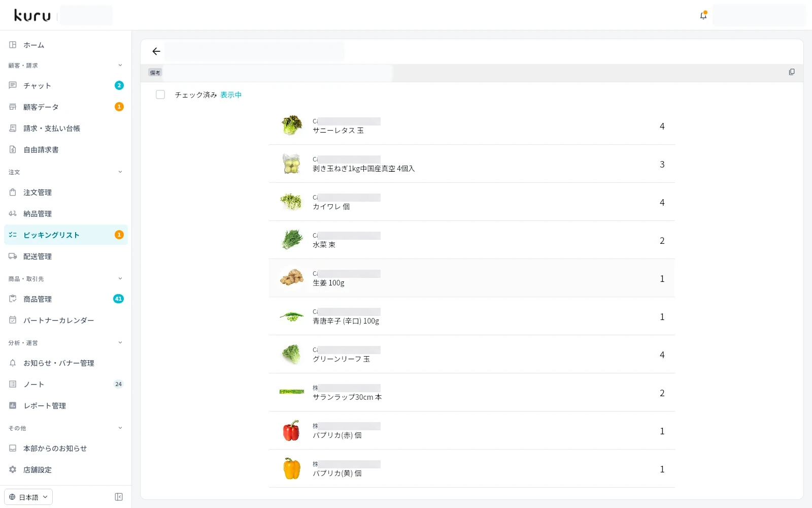Collapse the sidebar with the panel icon
The height and width of the screenshot is (508, 812).
coord(119,497)
